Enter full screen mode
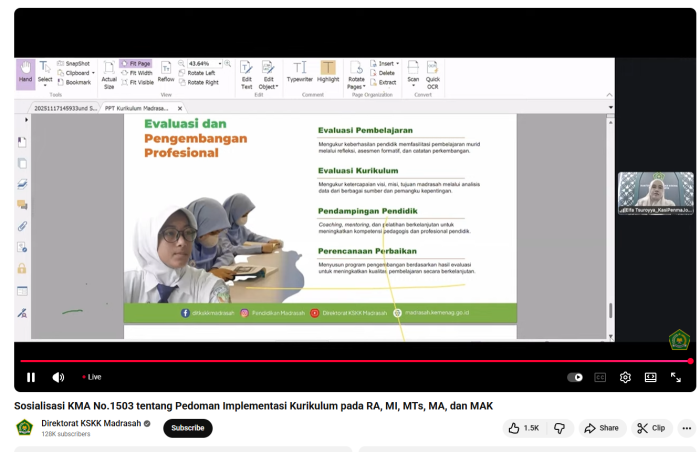The image size is (700, 452). click(676, 377)
